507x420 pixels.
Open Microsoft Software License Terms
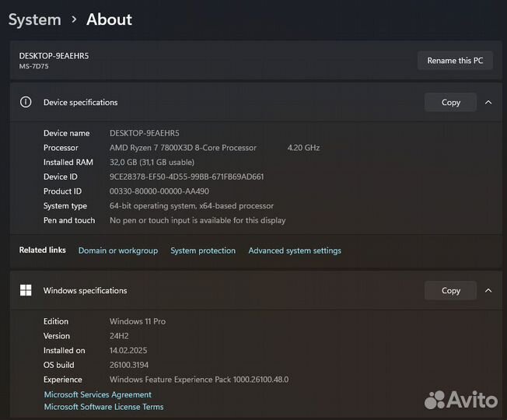(x=103, y=407)
